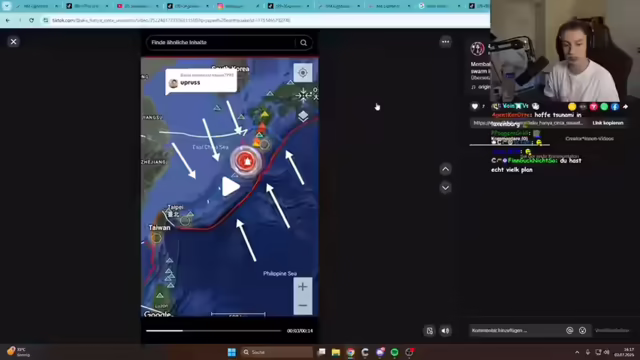This screenshot has width=640, height=360.
Task: Click the search magnifier icon
Action: click(304, 42)
